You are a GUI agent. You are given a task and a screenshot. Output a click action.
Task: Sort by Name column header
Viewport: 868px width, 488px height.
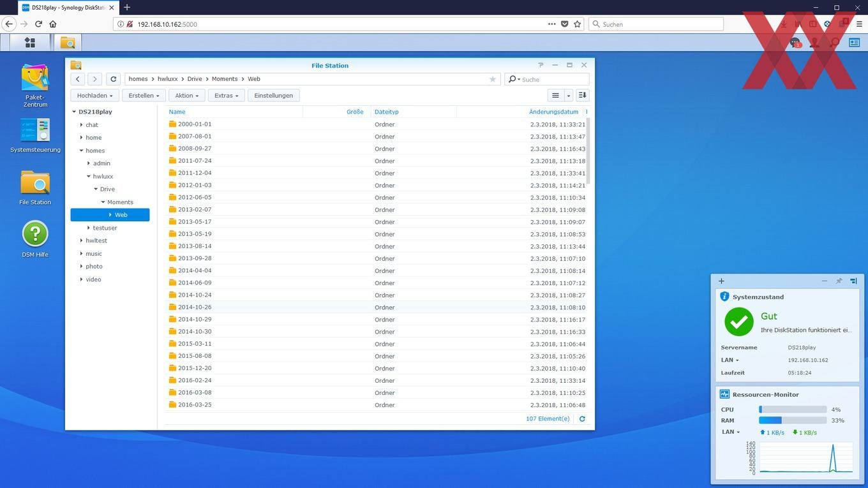(177, 112)
